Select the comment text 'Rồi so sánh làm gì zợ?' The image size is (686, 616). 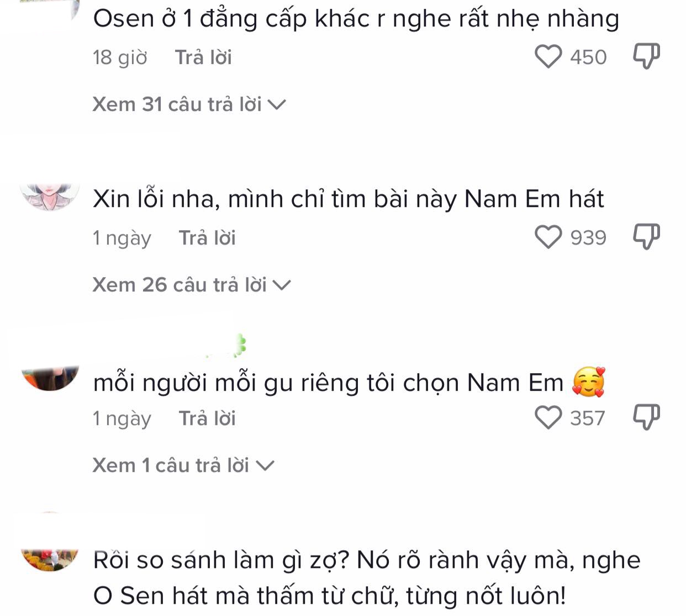click(x=221, y=561)
